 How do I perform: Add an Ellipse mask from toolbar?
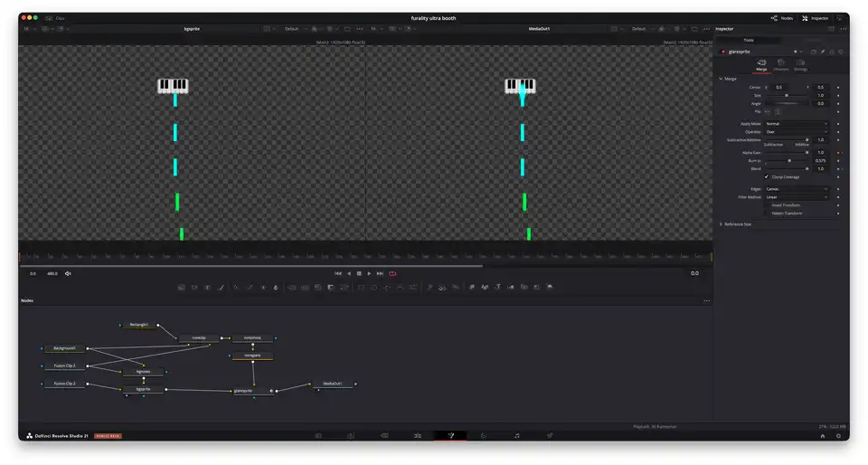tap(374, 287)
